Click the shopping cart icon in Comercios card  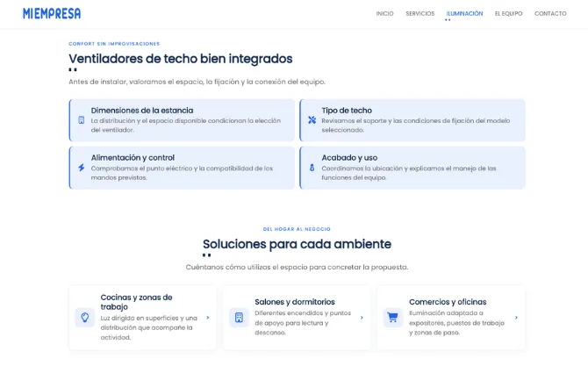point(392,318)
